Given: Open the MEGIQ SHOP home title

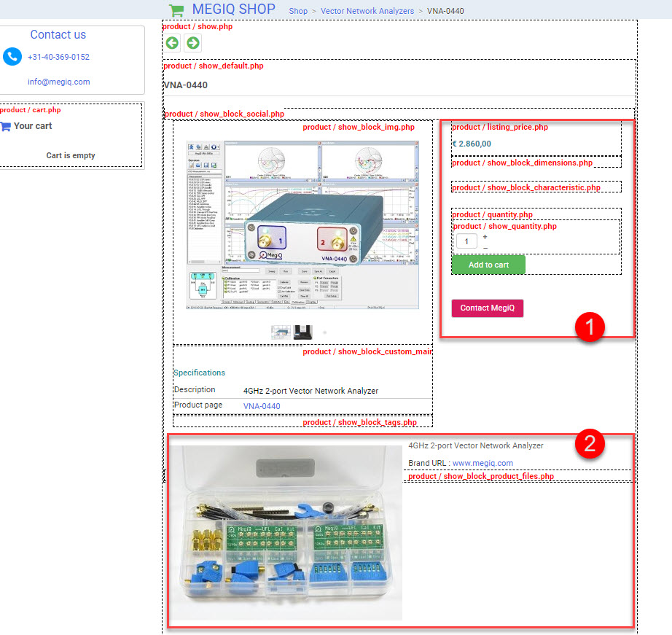Looking at the screenshot, I should tap(233, 9).
